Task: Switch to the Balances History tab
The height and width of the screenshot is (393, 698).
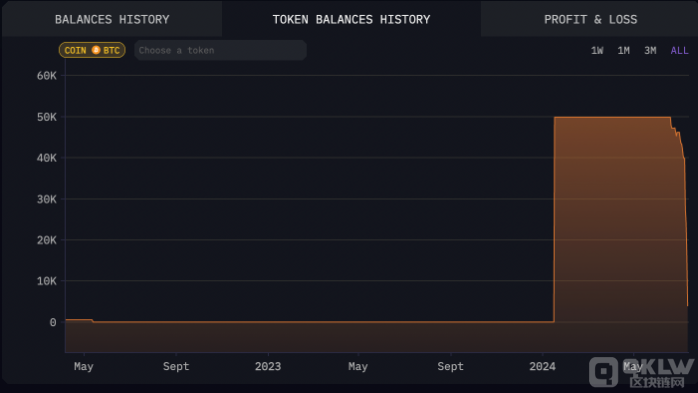Action: [x=112, y=19]
